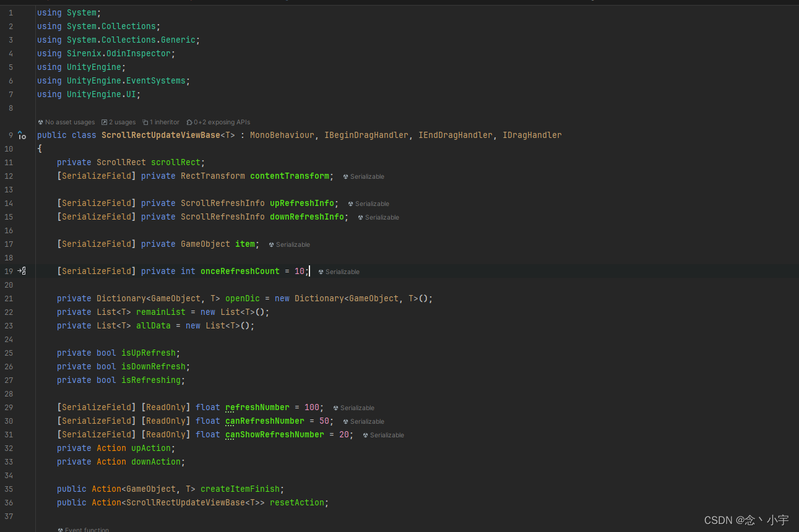The width and height of the screenshot is (799, 532).
Task: Click the isUpRefresh bool field
Action: pyautogui.click(x=149, y=353)
